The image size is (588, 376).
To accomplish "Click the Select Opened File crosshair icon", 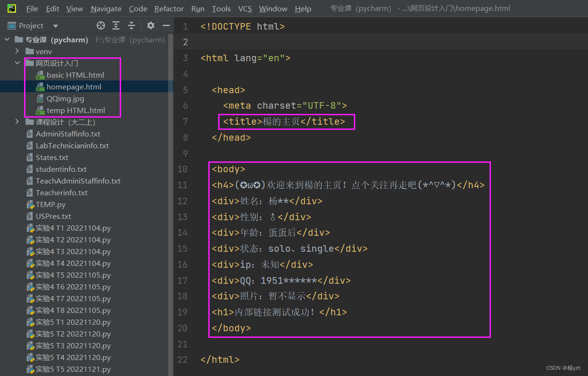I will click(x=101, y=26).
